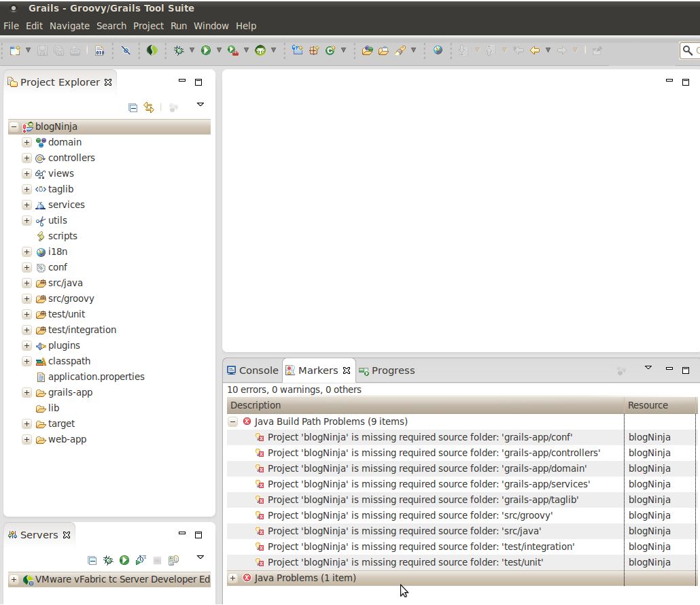700x605 pixels.
Task: Click the New class green C icon
Action: (x=330, y=50)
